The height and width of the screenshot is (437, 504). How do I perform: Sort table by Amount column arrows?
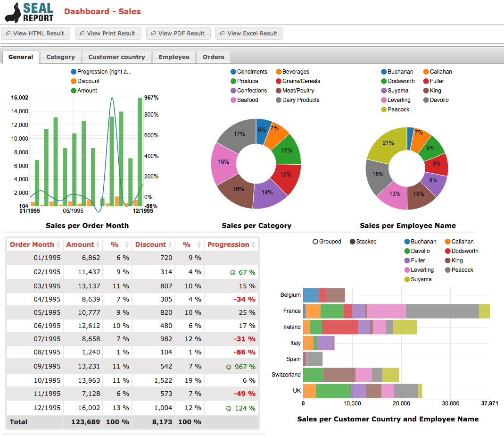(98, 244)
